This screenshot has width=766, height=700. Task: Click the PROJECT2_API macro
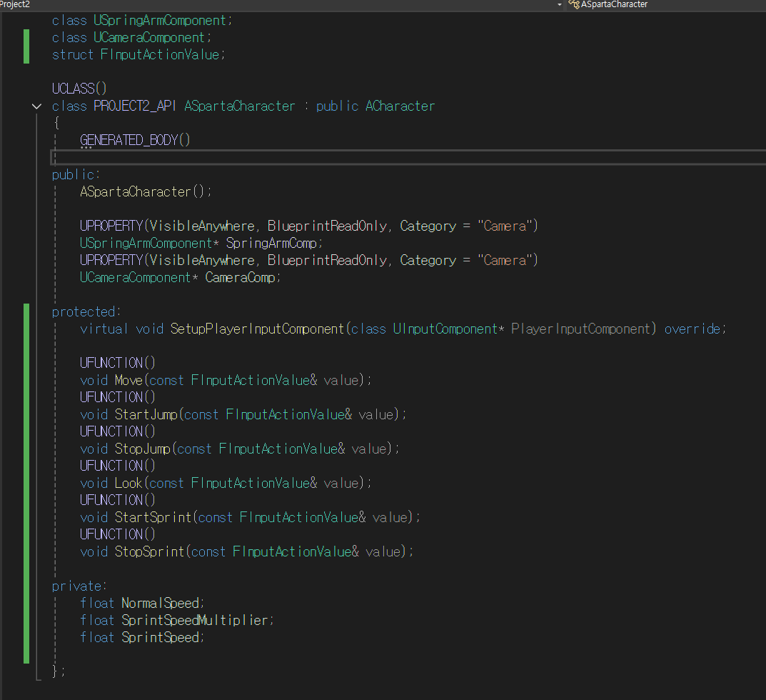pos(135,106)
